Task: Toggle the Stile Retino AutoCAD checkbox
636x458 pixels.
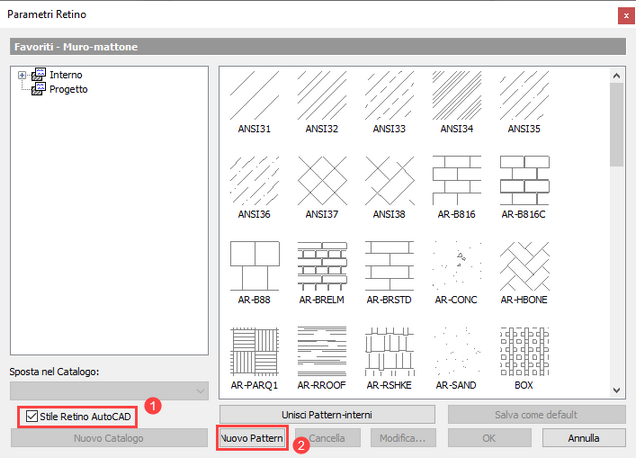Action: [x=32, y=416]
